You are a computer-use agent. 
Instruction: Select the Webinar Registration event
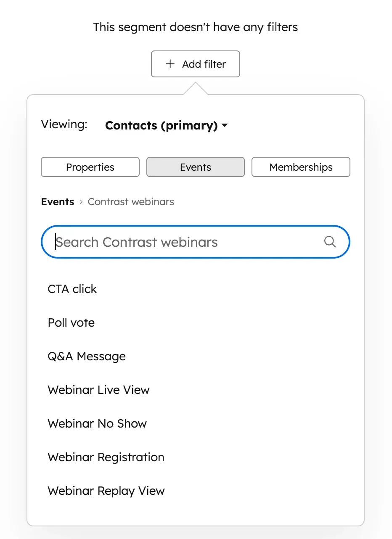(106, 457)
